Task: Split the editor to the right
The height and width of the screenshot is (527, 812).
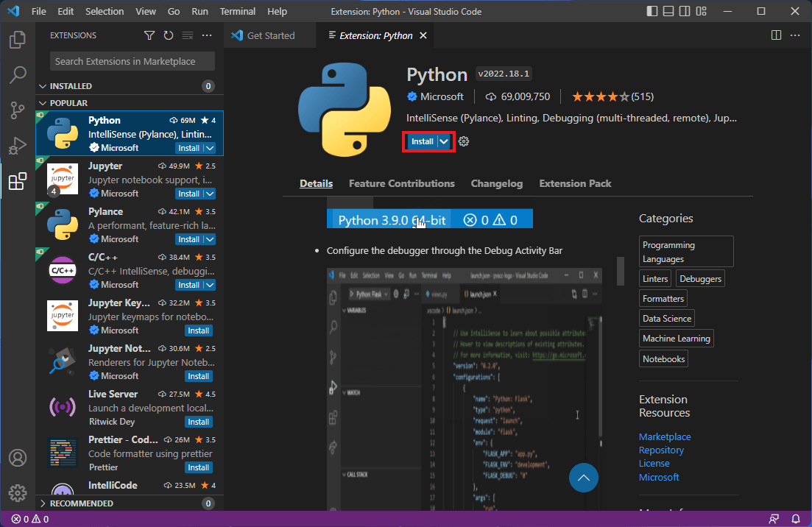Action: (776, 35)
